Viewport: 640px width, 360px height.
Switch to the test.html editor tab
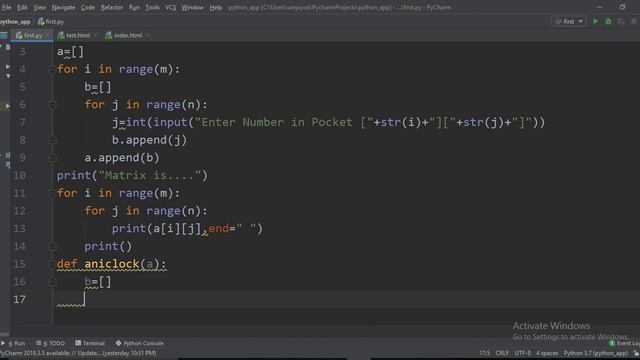point(78,36)
